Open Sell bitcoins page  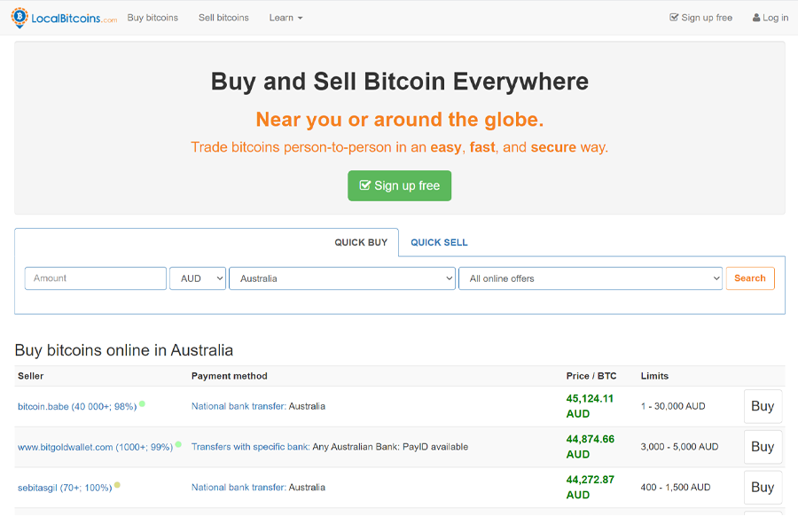[x=223, y=18]
